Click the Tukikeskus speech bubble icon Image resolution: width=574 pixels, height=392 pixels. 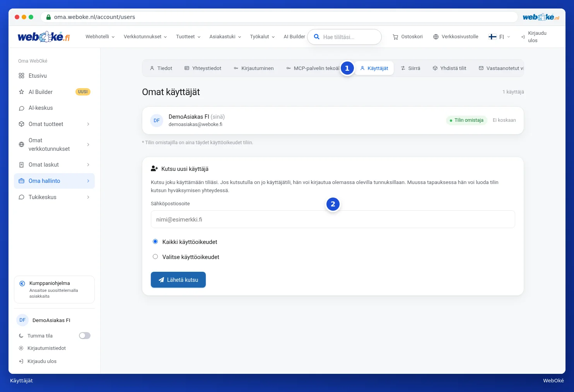(x=22, y=197)
